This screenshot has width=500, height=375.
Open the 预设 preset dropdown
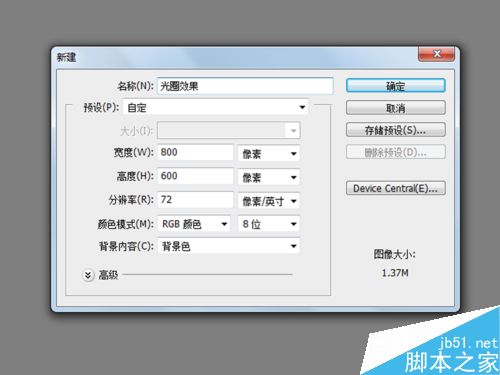pyautogui.click(x=215, y=107)
